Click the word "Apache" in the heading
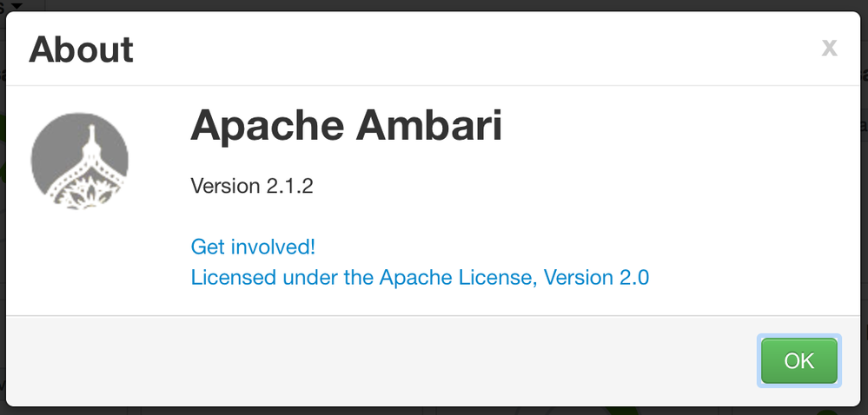The width and height of the screenshot is (868, 415). 264,127
